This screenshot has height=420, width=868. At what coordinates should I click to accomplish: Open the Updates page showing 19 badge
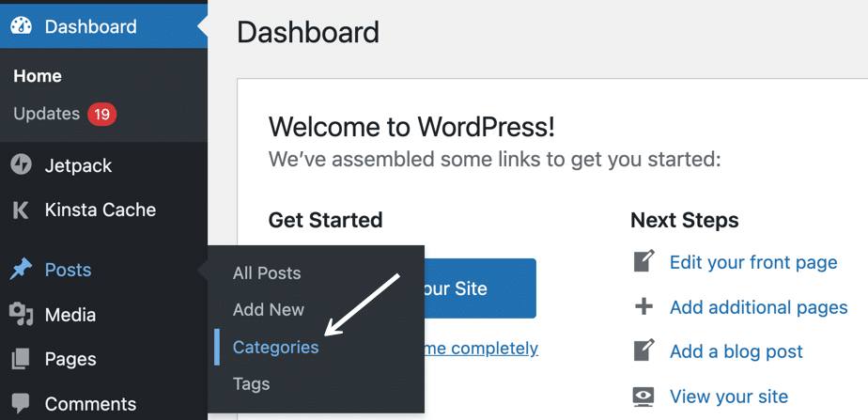pos(47,114)
